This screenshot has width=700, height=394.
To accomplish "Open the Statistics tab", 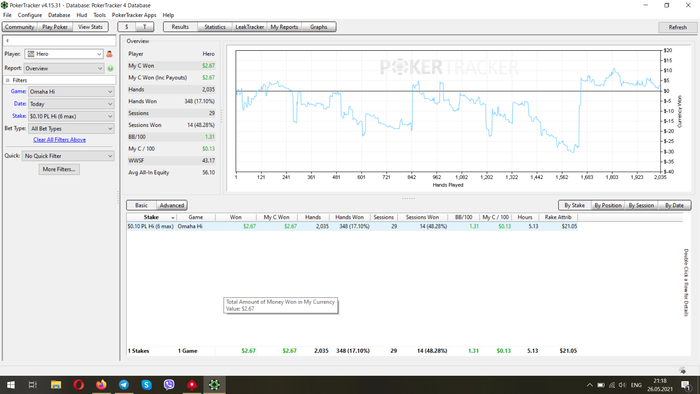I will pos(215,27).
